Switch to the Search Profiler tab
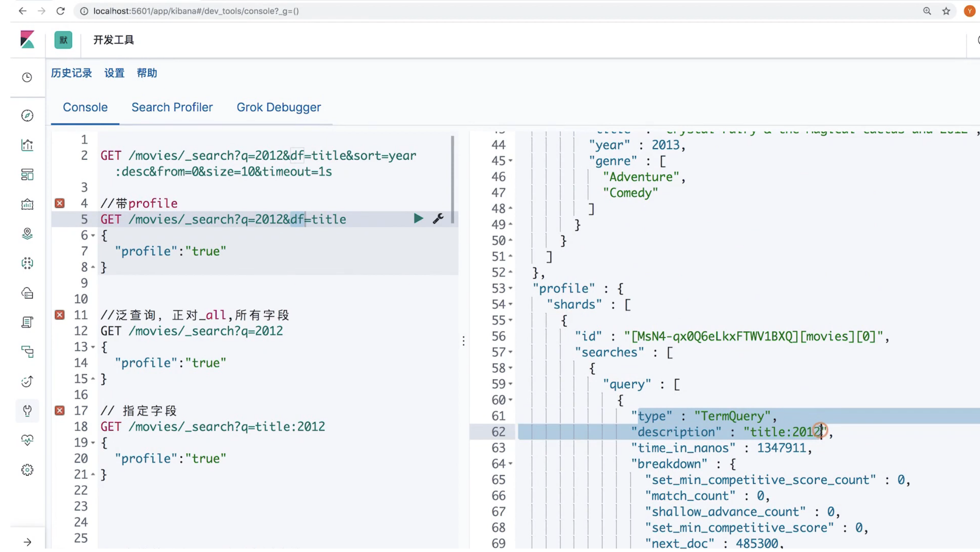 [x=172, y=107]
